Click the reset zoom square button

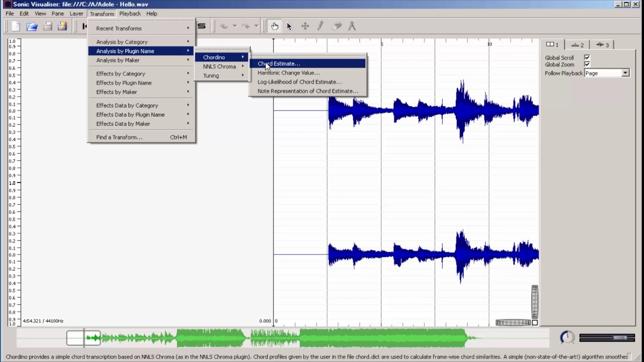click(535, 323)
